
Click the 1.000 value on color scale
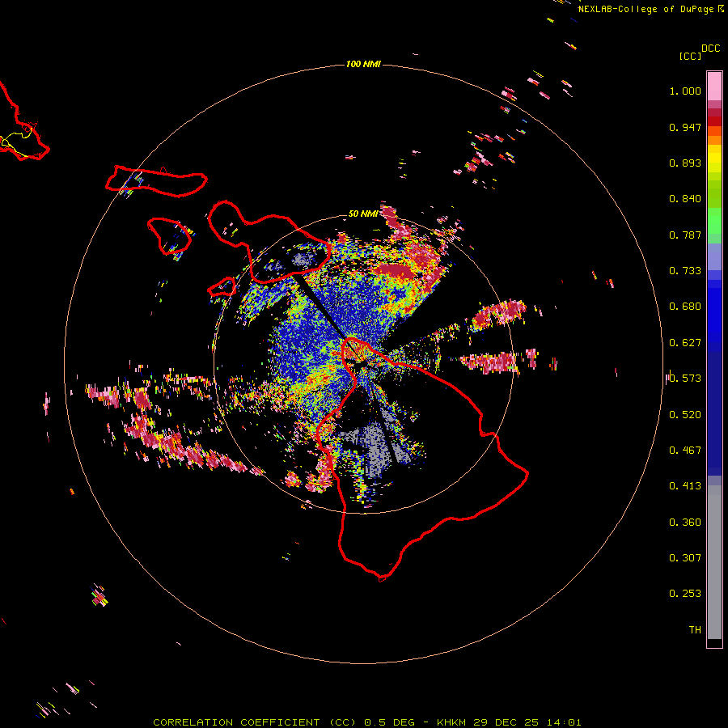(685, 91)
